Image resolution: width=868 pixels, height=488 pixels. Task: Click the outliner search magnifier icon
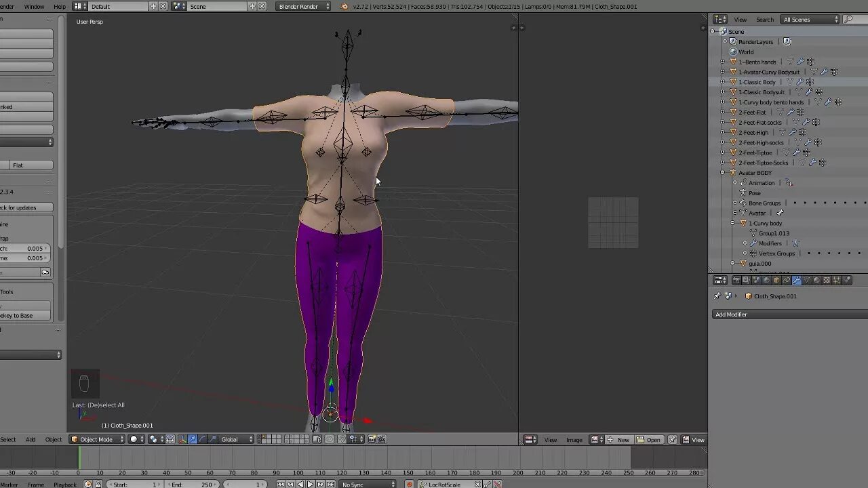[848, 20]
